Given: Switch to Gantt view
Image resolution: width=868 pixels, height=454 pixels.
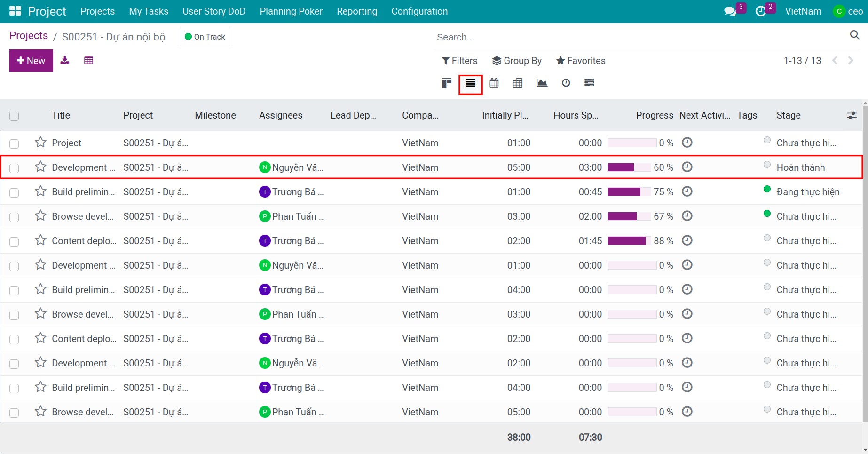Looking at the screenshot, I should click(x=589, y=83).
